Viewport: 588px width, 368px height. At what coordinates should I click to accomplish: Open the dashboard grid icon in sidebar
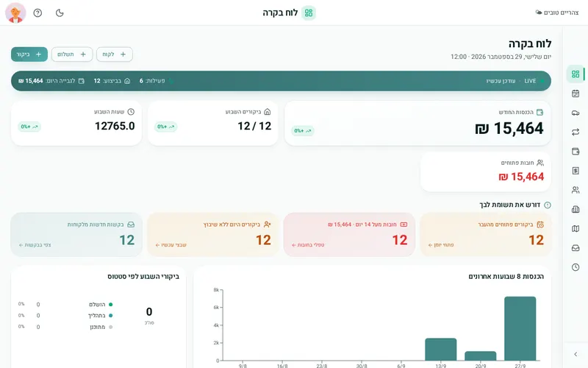(576, 74)
